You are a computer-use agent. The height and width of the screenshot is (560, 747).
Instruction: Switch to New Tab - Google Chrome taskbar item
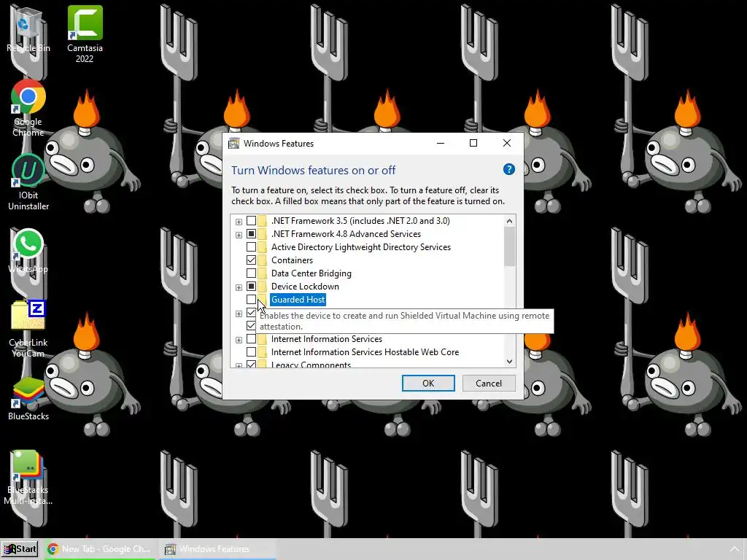coord(99,549)
